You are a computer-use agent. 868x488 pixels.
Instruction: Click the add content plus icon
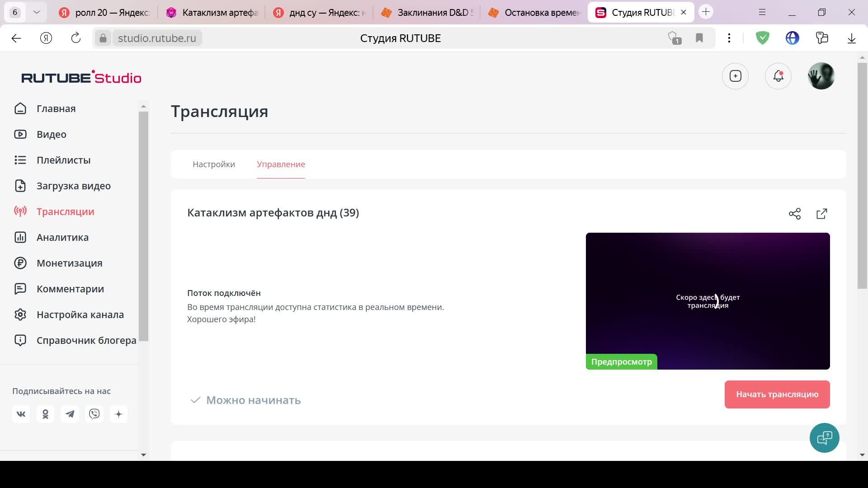point(735,76)
